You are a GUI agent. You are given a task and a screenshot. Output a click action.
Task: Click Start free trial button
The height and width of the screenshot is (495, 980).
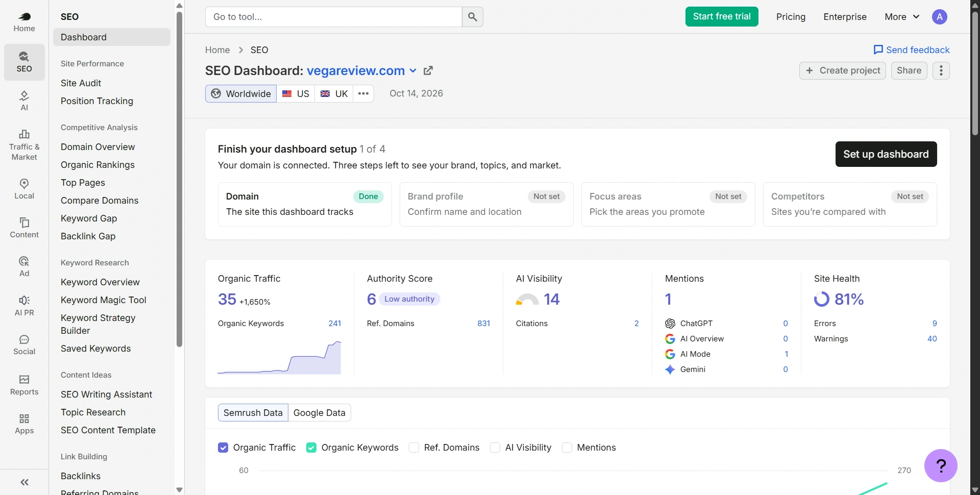722,16
